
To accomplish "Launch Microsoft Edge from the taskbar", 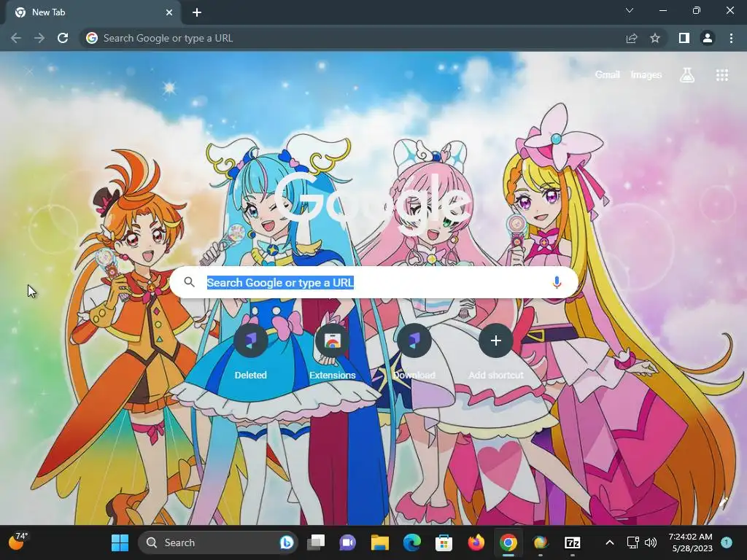I will pyautogui.click(x=412, y=542).
